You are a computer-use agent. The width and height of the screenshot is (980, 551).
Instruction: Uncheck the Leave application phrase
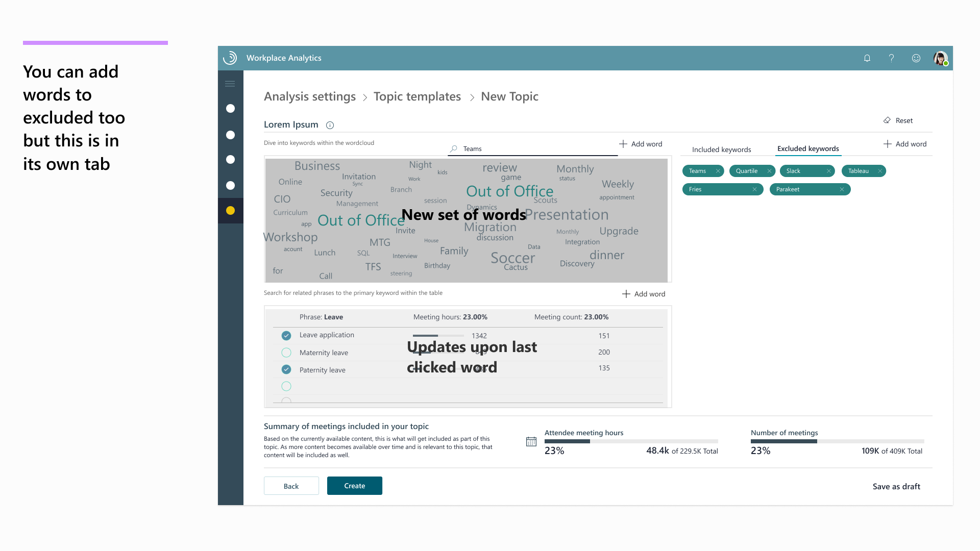[286, 335]
